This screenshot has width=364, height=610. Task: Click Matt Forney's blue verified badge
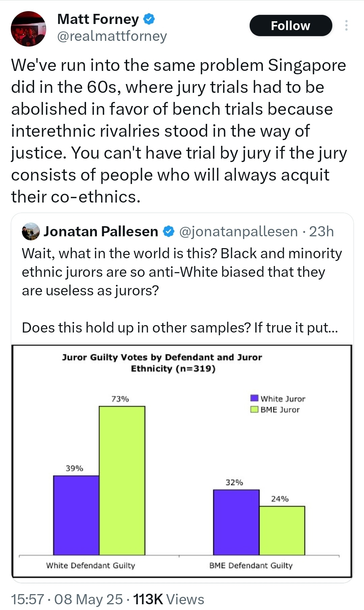pyautogui.click(x=149, y=19)
